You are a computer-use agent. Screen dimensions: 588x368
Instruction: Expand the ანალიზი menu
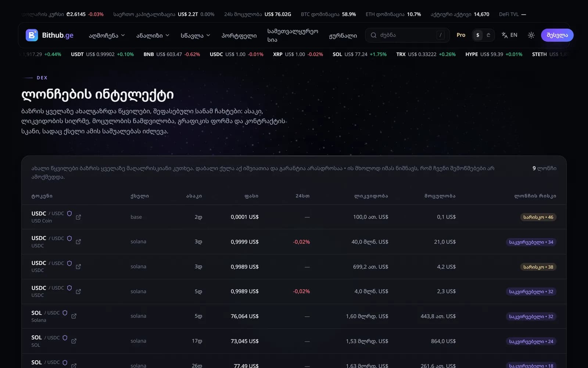tap(153, 35)
